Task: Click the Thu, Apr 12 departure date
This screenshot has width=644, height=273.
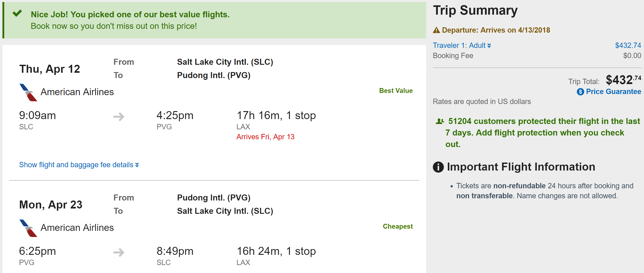Action: click(49, 69)
